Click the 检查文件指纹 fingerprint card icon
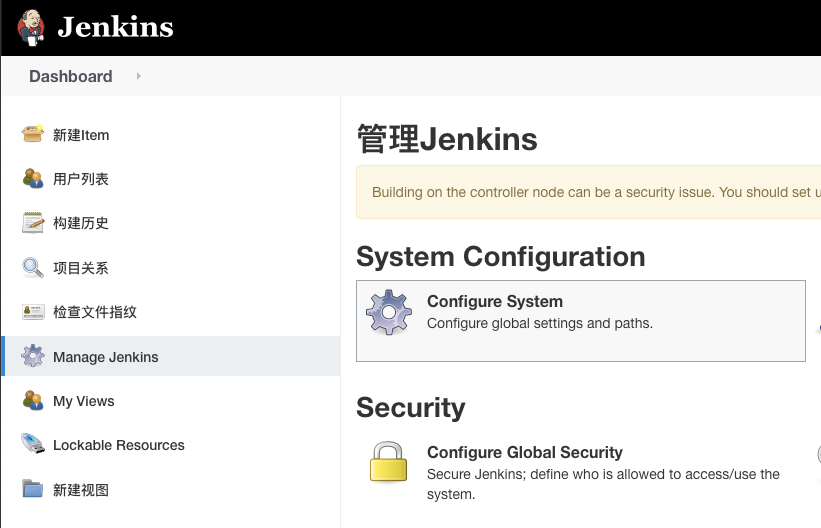The height and width of the screenshot is (528, 821). click(x=32, y=312)
